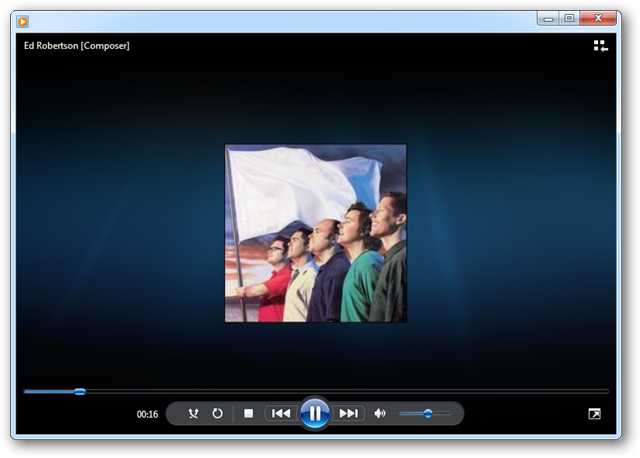Click the Ed Robertson [Composer] text
The width and height of the screenshot is (640, 458).
click(x=77, y=46)
